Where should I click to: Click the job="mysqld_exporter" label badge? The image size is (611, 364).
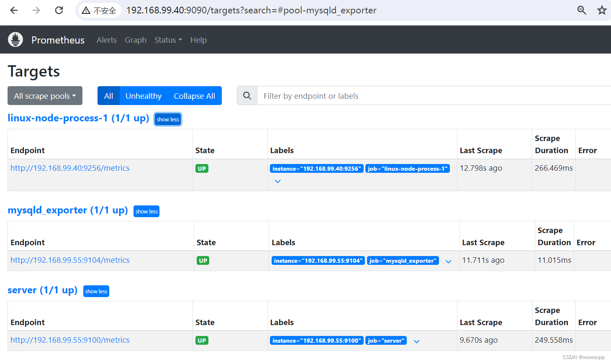[x=403, y=261]
